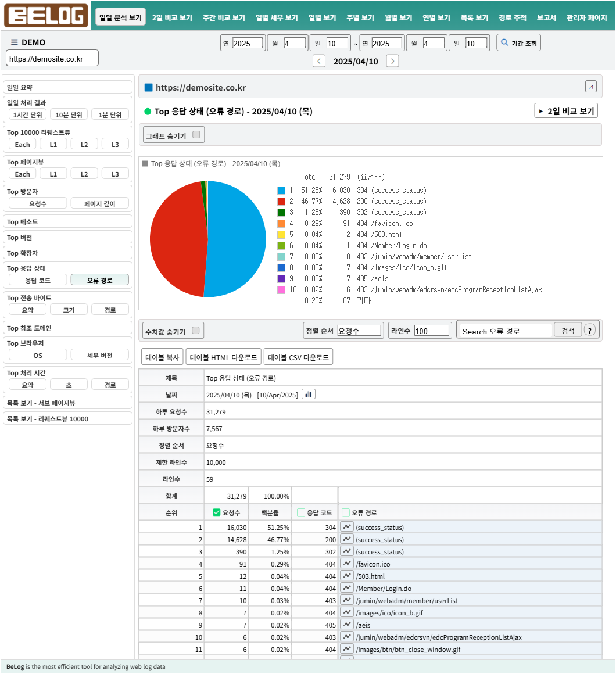Switch to 2일 비교 보기 tab
This screenshot has width=616, height=674.
(x=172, y=17)
